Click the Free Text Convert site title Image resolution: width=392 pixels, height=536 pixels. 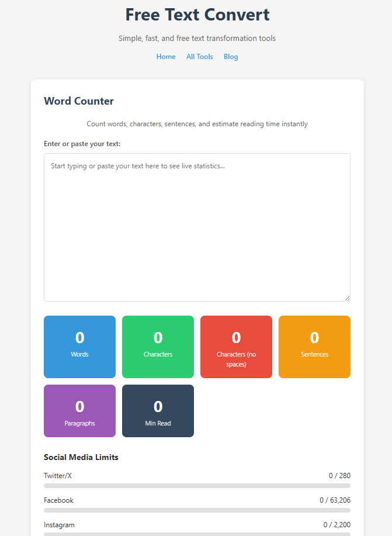tap(197, 15)
